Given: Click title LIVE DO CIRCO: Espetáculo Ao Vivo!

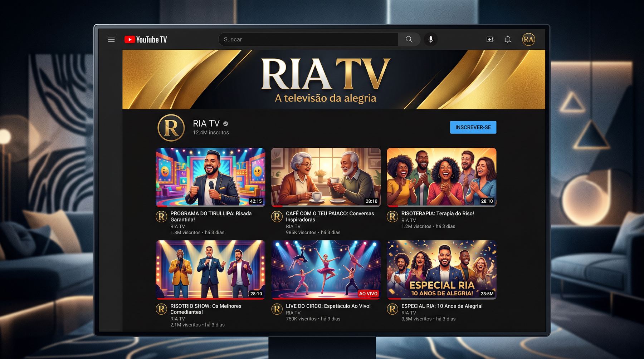Looking at the screenshot, I should click(x=328, y=306).
